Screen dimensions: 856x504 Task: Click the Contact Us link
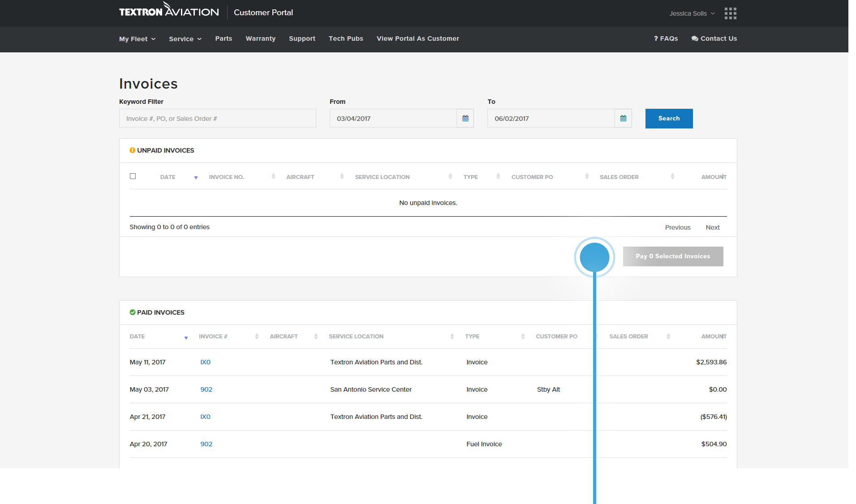(x=714, y=39)
